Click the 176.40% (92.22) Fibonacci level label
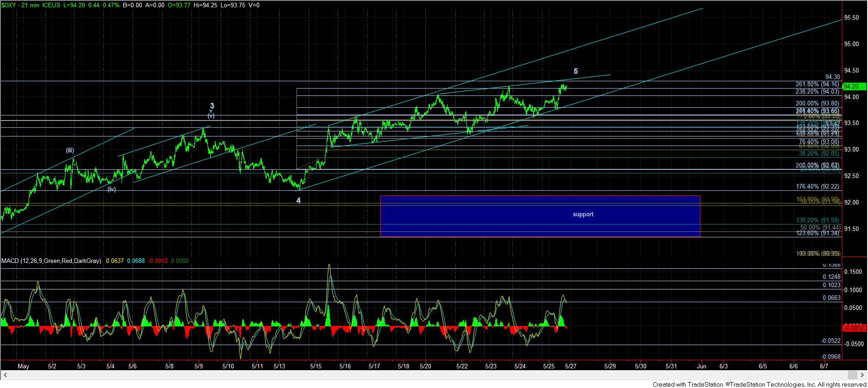This screenshot has height=388, width=868. click(817, 186)
